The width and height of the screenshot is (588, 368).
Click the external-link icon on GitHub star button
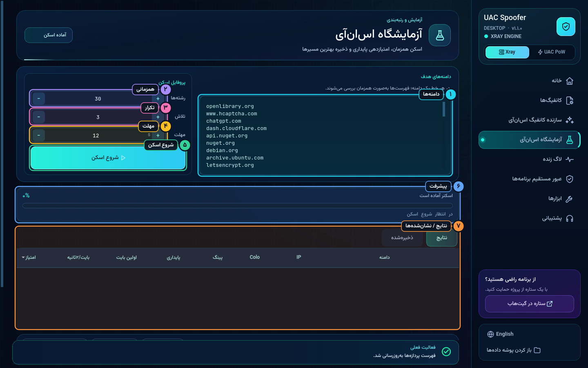[x=550, y=304]
